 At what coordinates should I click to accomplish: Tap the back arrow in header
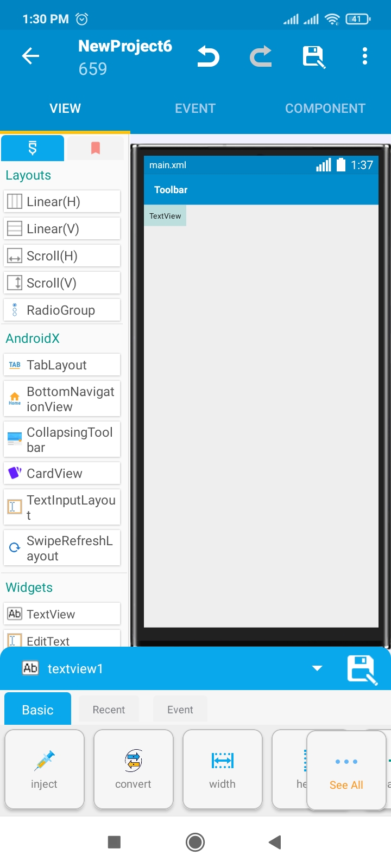tap(30, 56)
